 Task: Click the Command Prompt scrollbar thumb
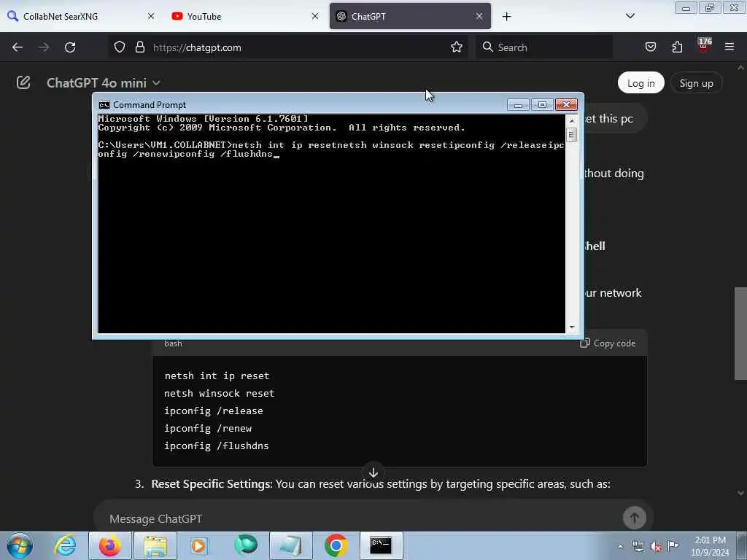pos(572,135)
